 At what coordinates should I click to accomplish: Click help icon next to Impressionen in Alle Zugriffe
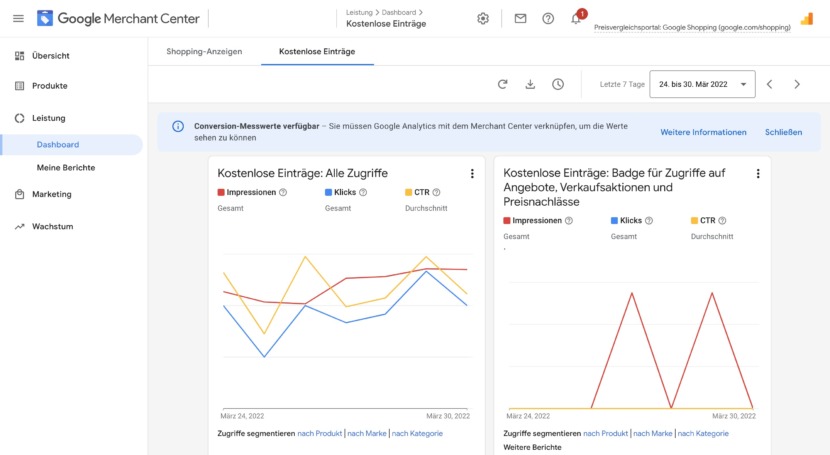coord(283,193)
